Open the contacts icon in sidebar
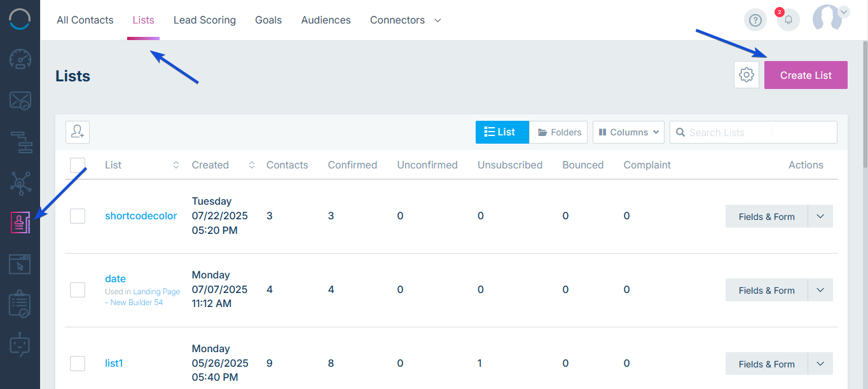This screenshot has height=389, width=868. click(20, 222)
